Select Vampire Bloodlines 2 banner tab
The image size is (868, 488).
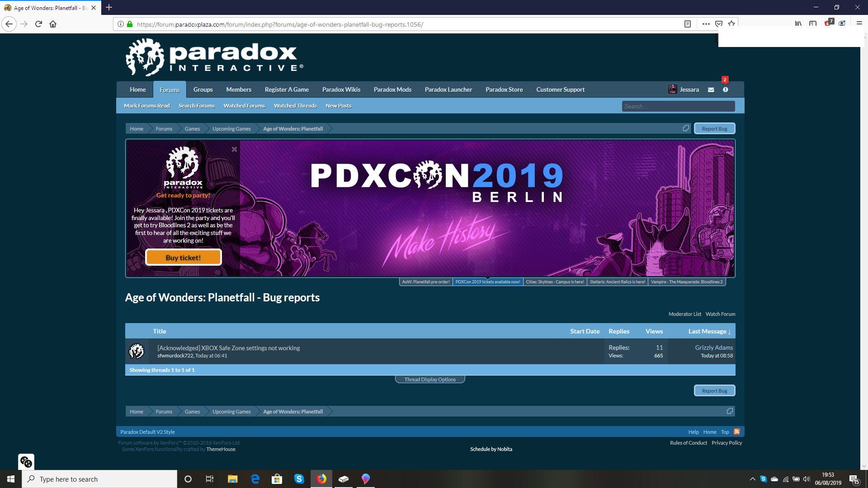click(x=687, y=282)
